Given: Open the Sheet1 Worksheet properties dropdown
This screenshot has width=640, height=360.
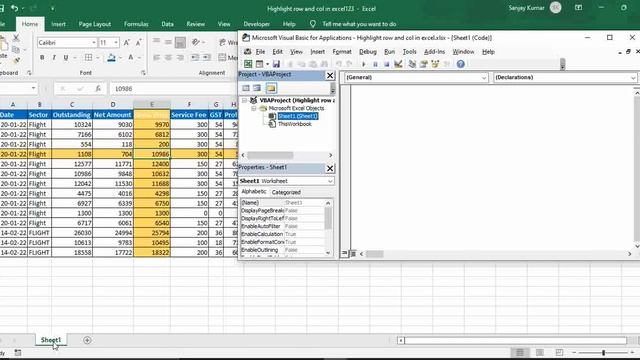Looking at the screenshot, I should point(330,181).
